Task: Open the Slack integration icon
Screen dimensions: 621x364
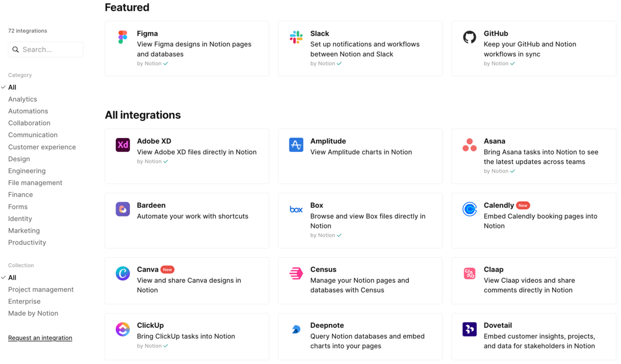Action: (296, 37)
